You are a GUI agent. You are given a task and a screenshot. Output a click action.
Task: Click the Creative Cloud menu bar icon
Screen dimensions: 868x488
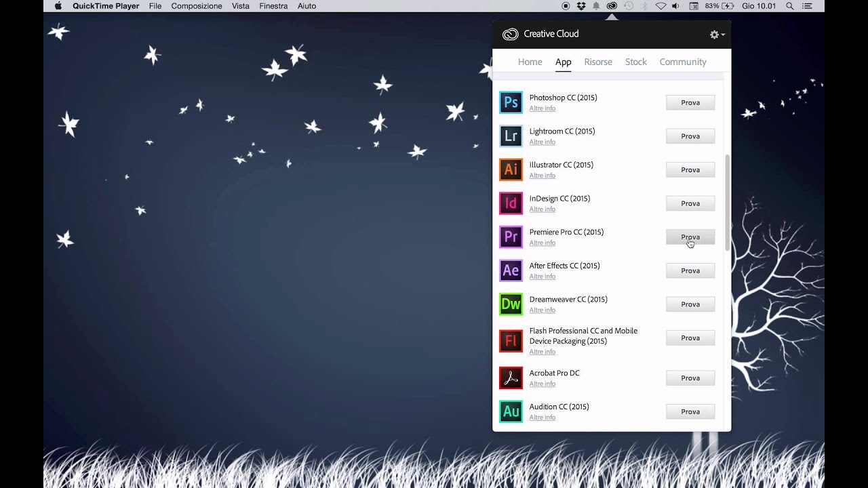[612, 6]
